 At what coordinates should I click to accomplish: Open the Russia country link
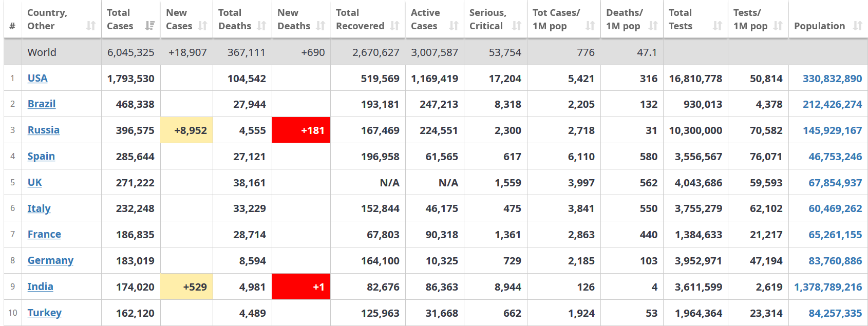[44, 130]
